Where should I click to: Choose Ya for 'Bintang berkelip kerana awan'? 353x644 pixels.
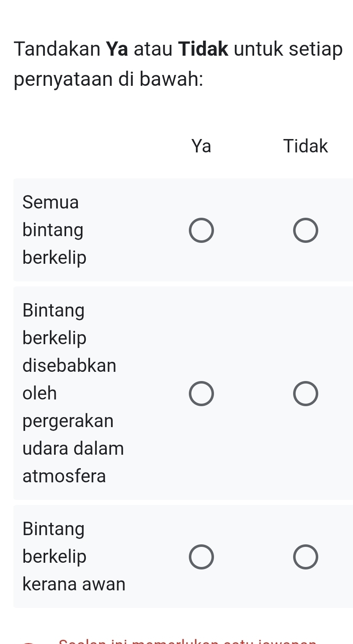(x=201, y=557)
